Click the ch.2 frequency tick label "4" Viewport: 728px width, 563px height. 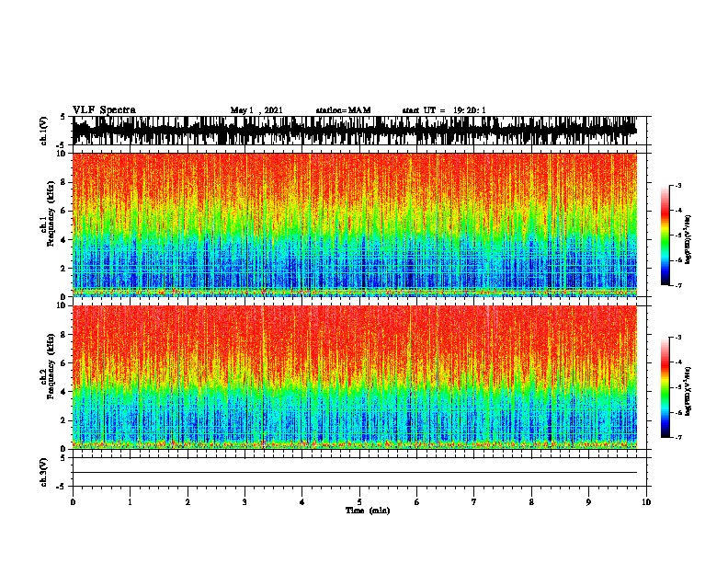click(64, 392)
